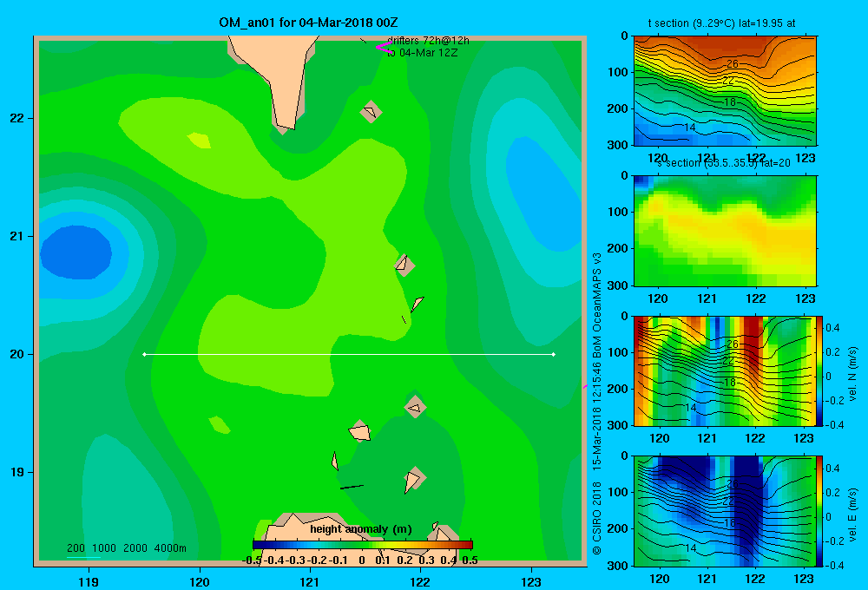Click longitude label '120' below the main map
The image size is (868, 590).
(x=200, y=581)
